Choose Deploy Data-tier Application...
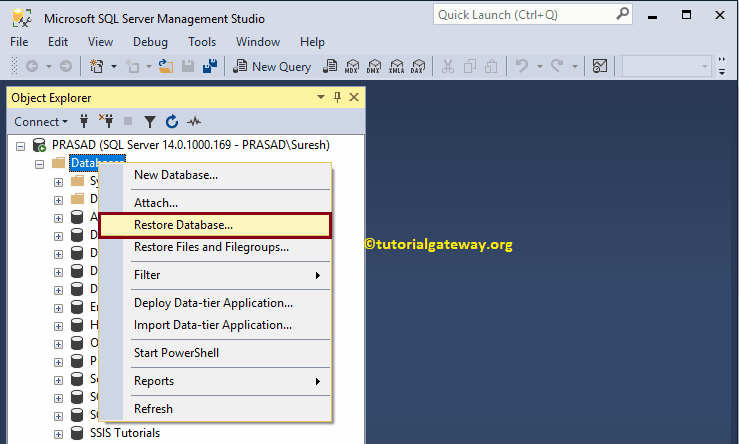Screen dimensions: 739x444 point(213,303)
